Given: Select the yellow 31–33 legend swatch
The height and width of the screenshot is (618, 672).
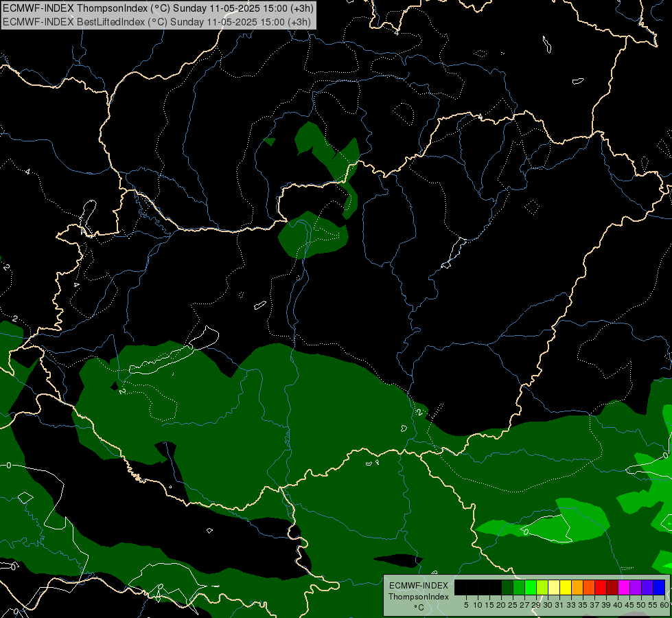Looking at the screenshot, I should pyautogui.click(x=566, y=587).
